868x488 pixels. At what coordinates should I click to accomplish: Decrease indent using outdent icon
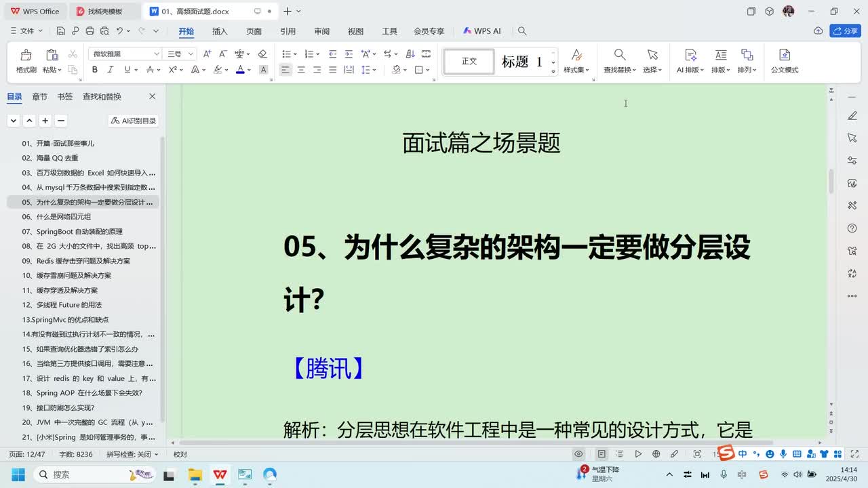(332, 54)
